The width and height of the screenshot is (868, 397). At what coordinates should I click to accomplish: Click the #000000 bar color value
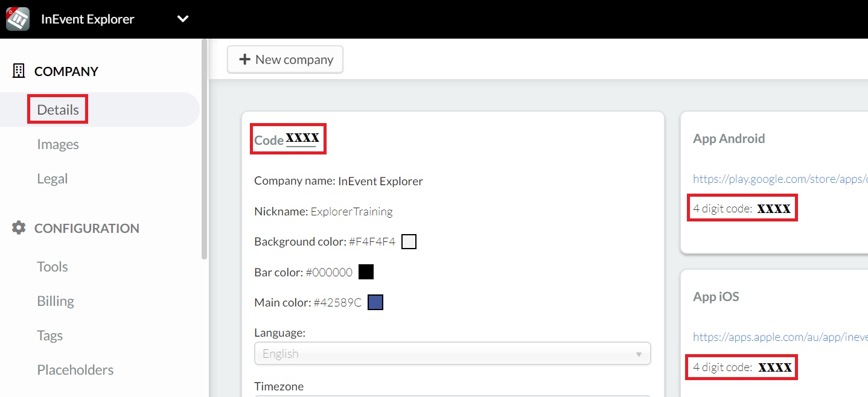329,272
